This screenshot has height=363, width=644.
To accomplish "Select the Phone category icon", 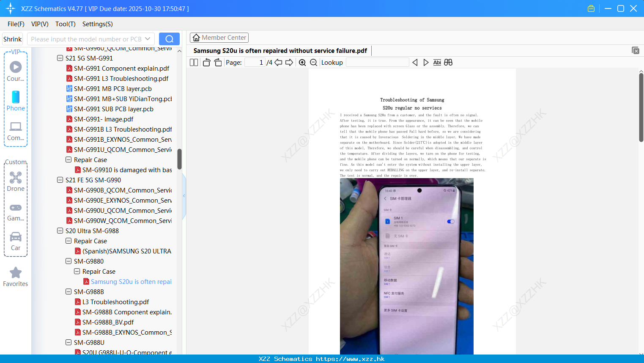I will pyautogui.click(x=16, y=101).
